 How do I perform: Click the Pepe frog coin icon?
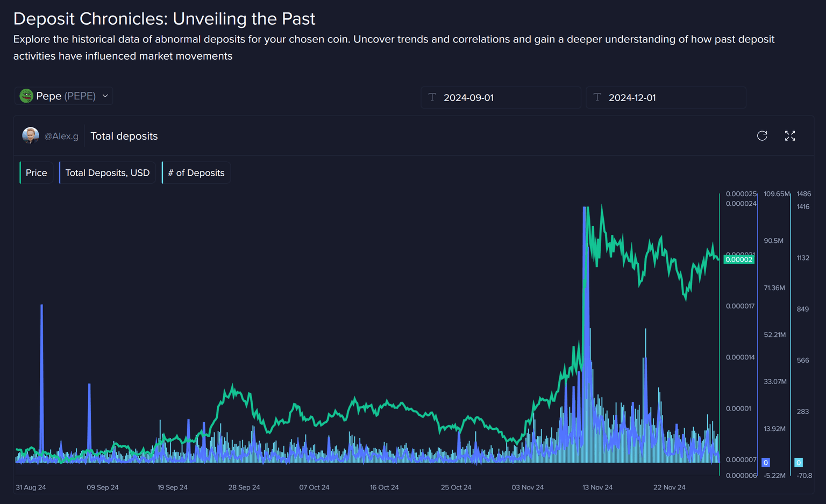(x=26, y=96)
